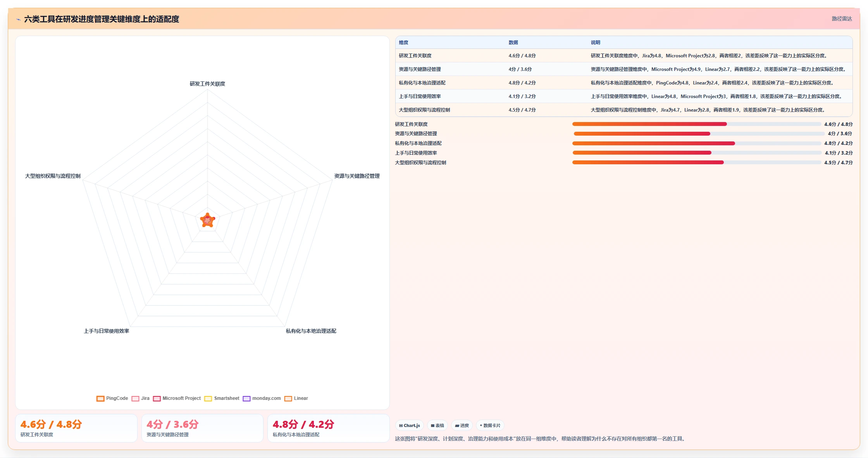This screenshot has height=458, width=868.
Task: Click table cell 4.5分 / 4.7分
Action: (x=522, y=110)
